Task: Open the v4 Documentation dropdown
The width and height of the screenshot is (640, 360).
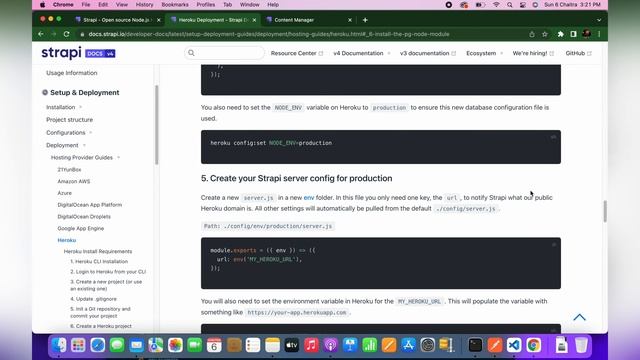Action: (x=362, y=53)
